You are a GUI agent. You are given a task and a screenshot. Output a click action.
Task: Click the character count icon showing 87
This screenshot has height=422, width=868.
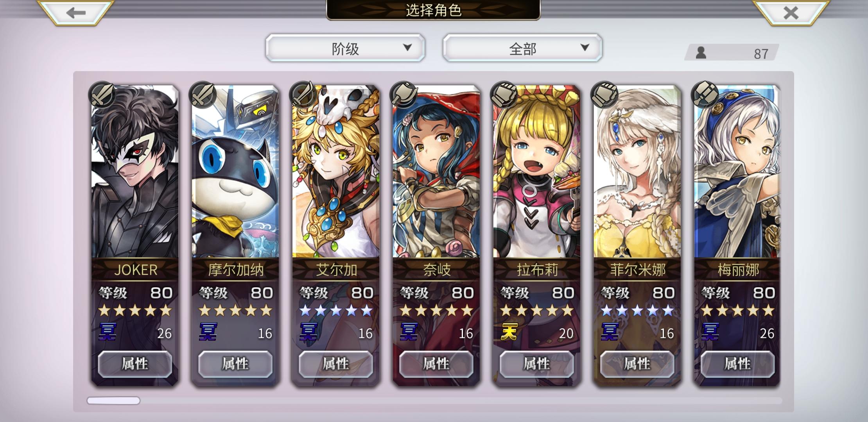(701, 52)
